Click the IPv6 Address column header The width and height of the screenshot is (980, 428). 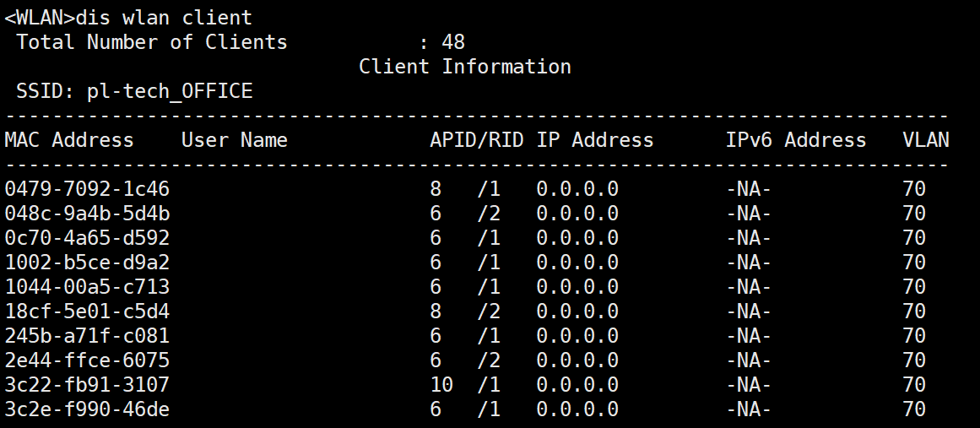[796, 140]
